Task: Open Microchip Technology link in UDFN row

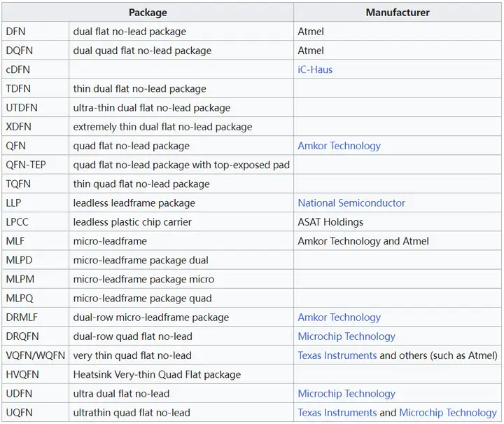Action: (346, 393)
